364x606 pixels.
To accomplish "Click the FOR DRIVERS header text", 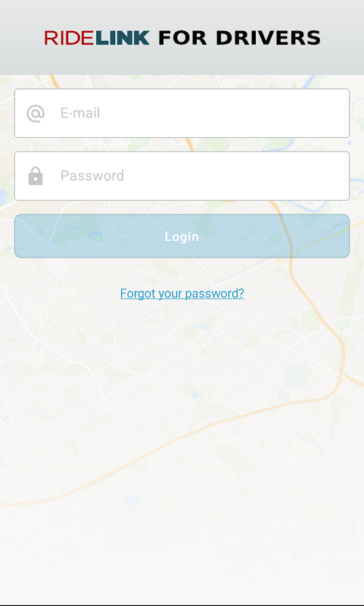I will [x=239, y=38].
